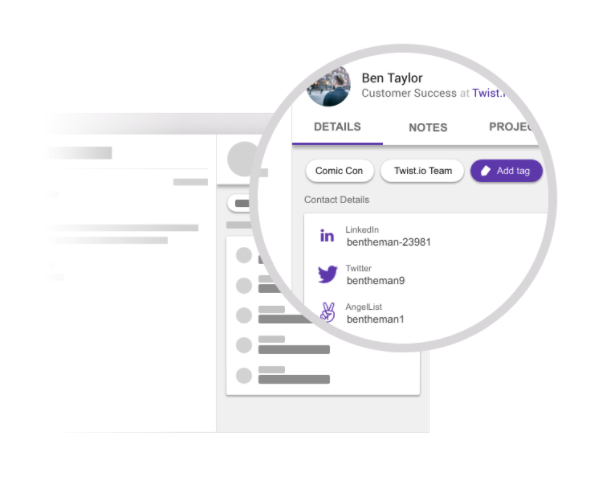Click the Add tag button
This screenshot has width=614, height=493.
506,171
